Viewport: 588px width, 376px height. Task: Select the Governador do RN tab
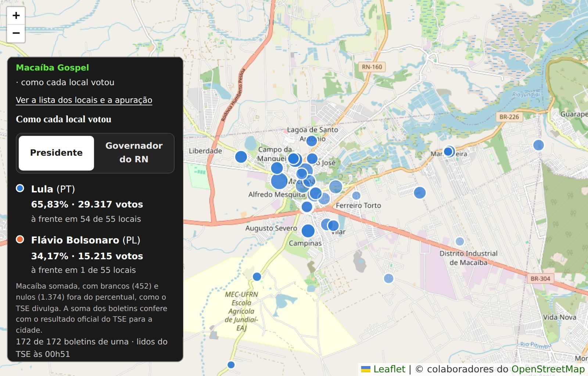[134, 153]
